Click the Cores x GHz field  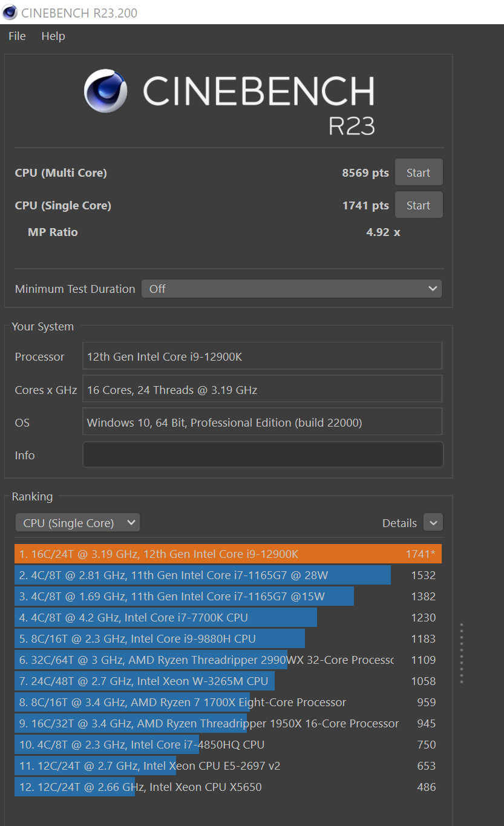tap(263, 390)
